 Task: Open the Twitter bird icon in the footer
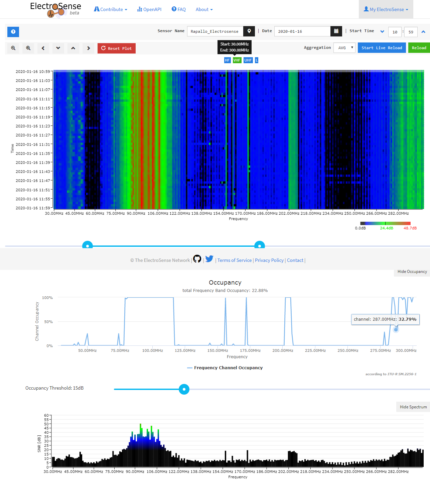pyautogui.click(x=209, y=259)
